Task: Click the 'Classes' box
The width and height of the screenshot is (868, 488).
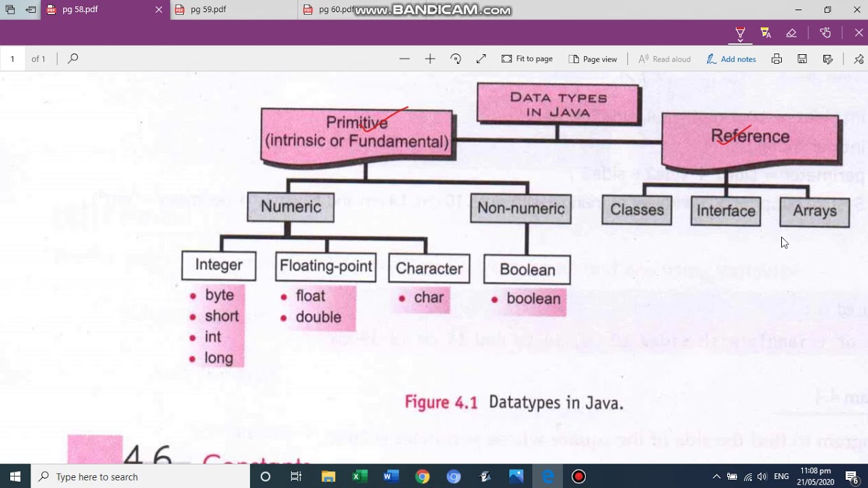Action: [637, 210]
